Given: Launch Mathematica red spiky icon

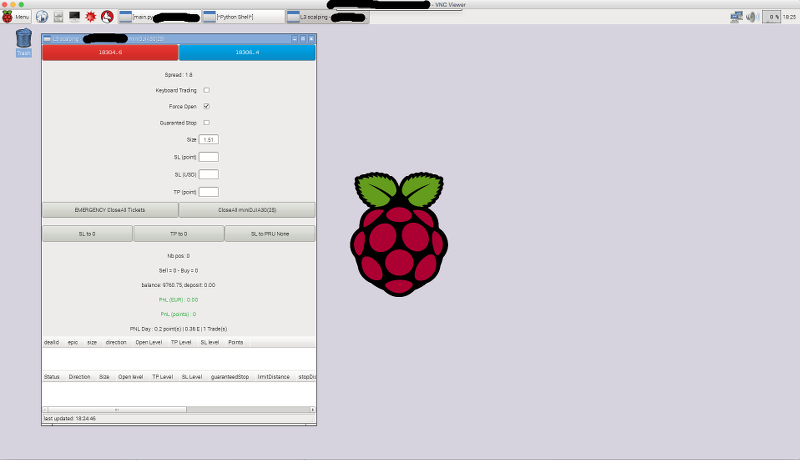Looking at the screenshot, I should pyautogui.click(x=90, y=17).
